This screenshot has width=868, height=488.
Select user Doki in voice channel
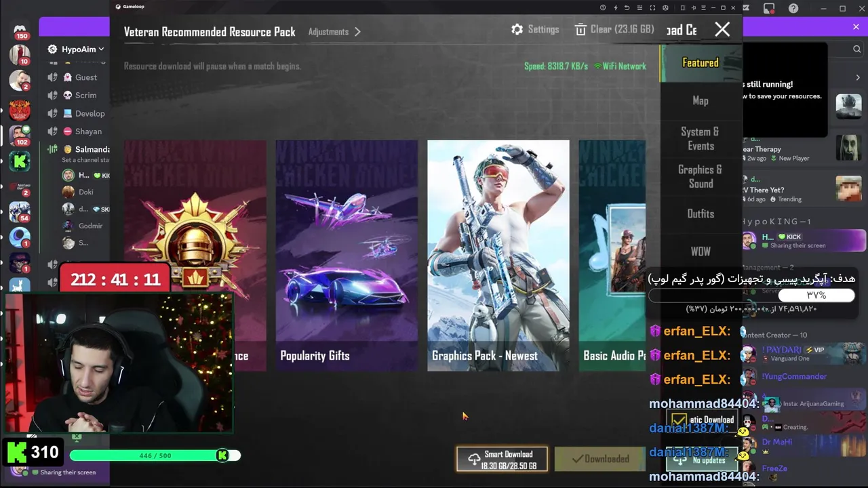pos(85,192)
